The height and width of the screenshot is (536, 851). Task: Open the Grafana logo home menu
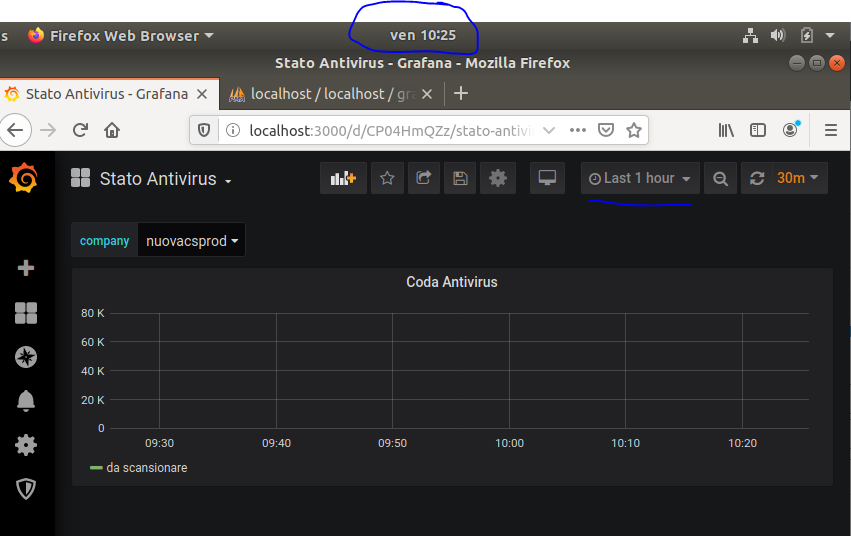click(x=23, y=178)
